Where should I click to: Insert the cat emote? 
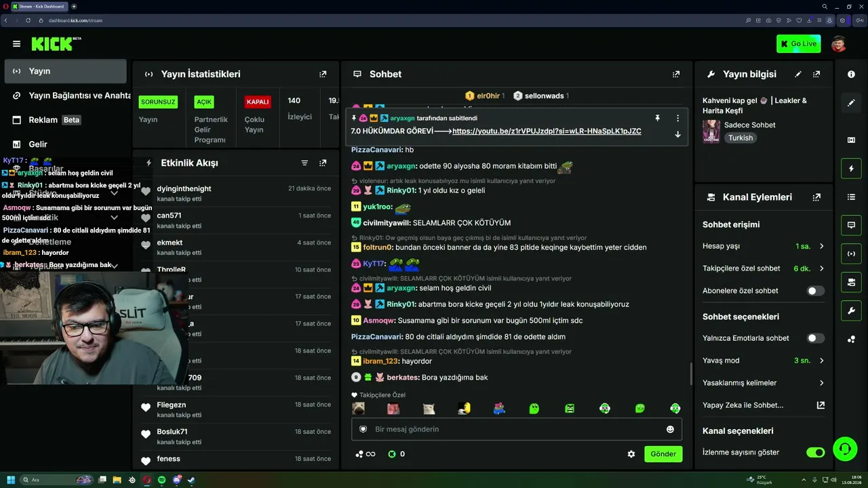tap(429, 409)
